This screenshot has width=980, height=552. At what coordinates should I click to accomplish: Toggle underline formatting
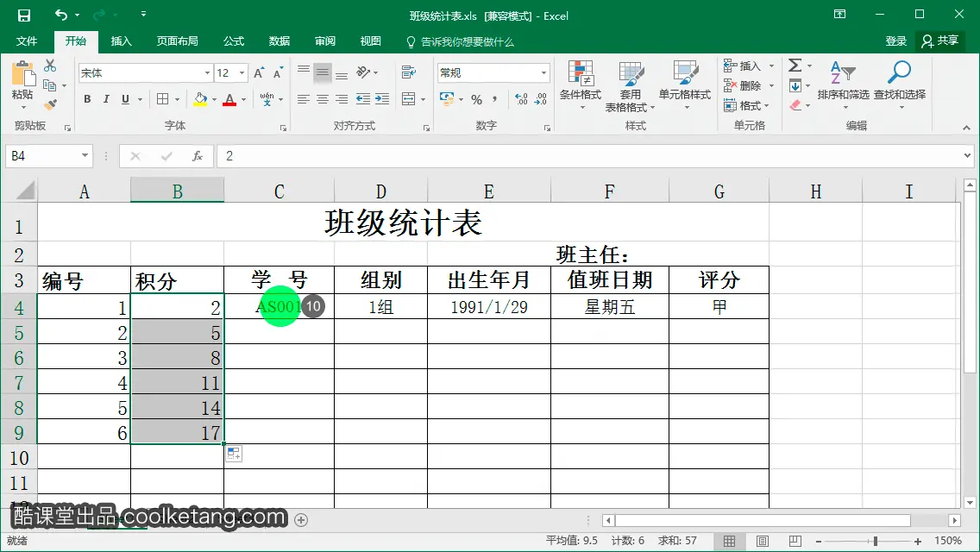pyautogui.click(x=126, y=99)
